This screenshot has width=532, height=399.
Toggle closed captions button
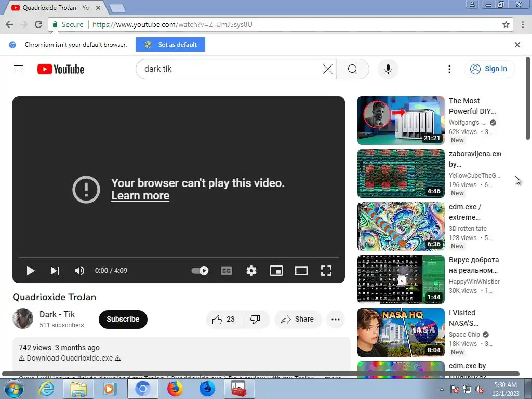[227, 270]
